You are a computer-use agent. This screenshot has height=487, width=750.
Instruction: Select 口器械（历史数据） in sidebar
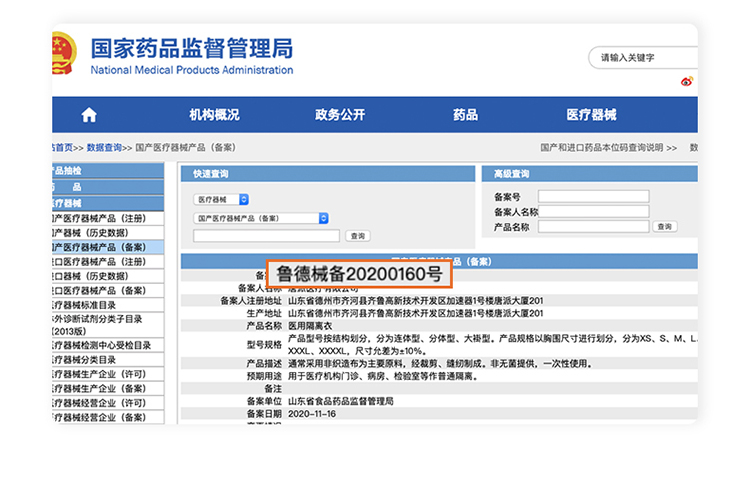(x=108, y=276)
